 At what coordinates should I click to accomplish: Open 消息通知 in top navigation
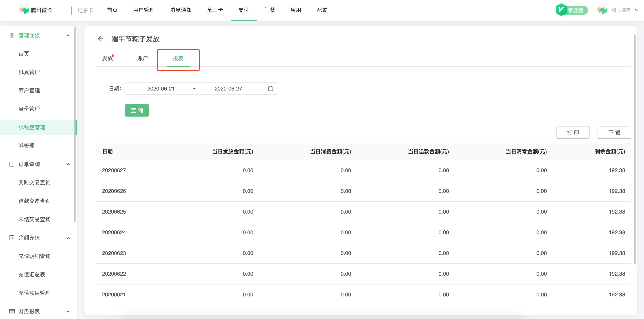tap(181, 10)
